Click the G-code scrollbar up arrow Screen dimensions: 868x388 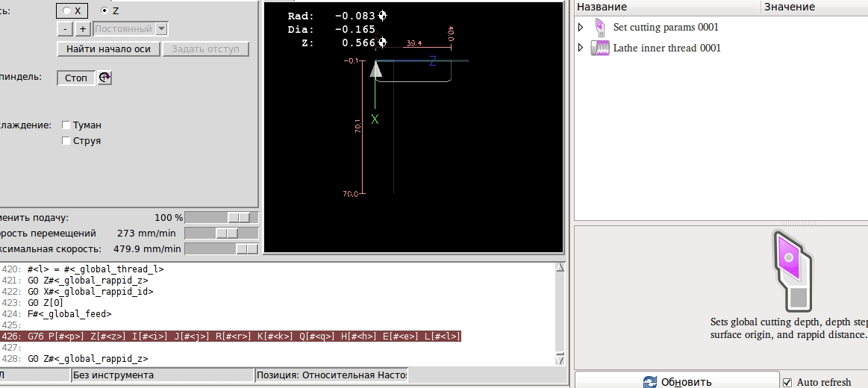560,268
